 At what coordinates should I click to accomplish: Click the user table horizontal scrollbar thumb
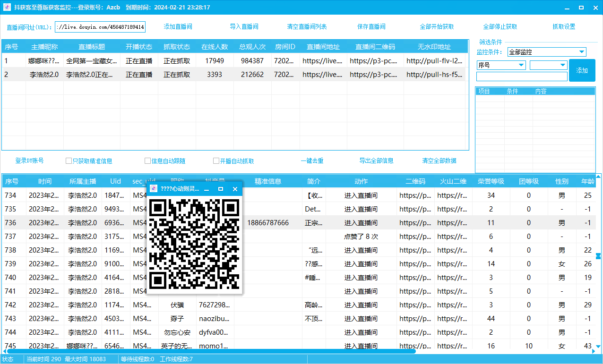click(x=211, y=351)
